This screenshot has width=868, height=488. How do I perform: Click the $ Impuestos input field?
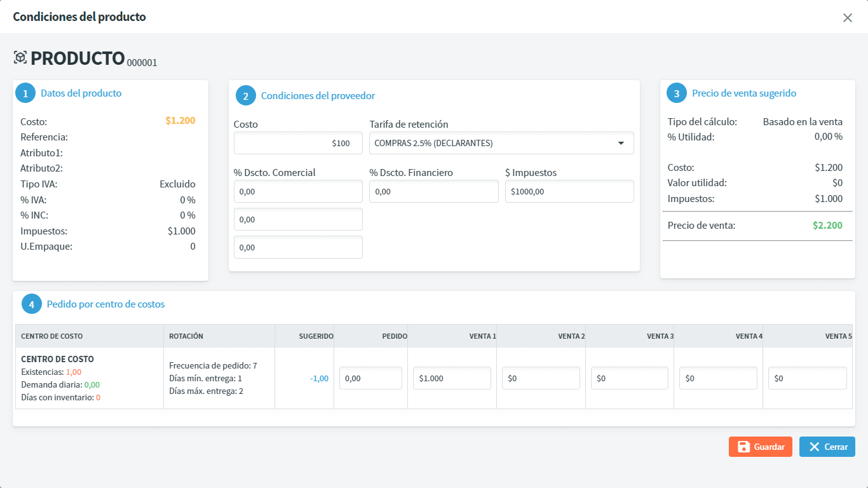[x=569, y=191]
